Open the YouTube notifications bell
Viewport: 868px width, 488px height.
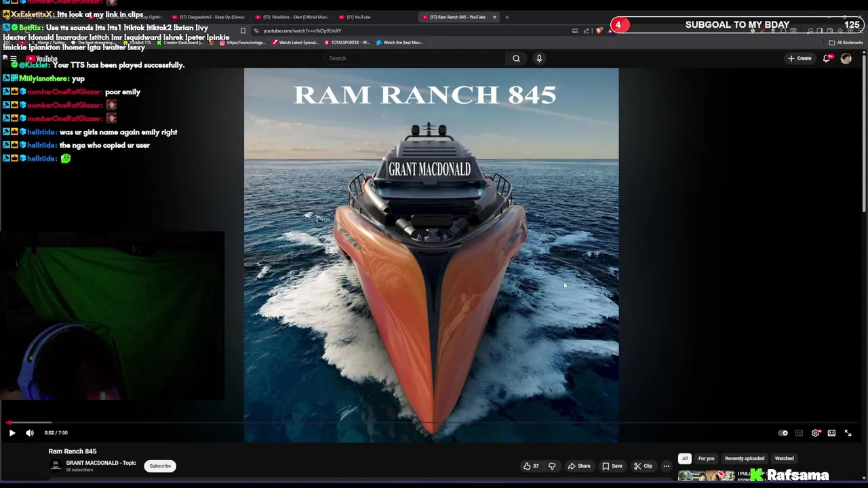tap(827, 58)
